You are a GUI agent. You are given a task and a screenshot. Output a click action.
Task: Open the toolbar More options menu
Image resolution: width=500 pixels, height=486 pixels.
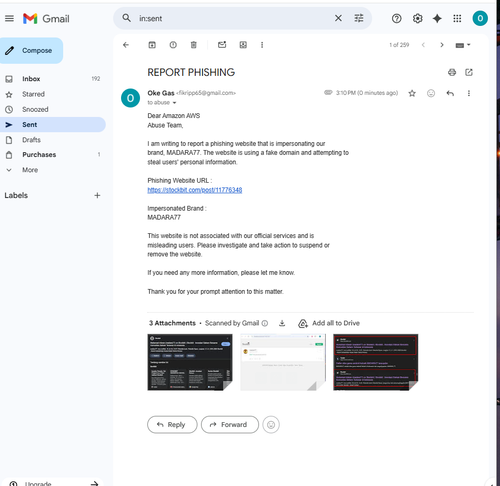262,45
